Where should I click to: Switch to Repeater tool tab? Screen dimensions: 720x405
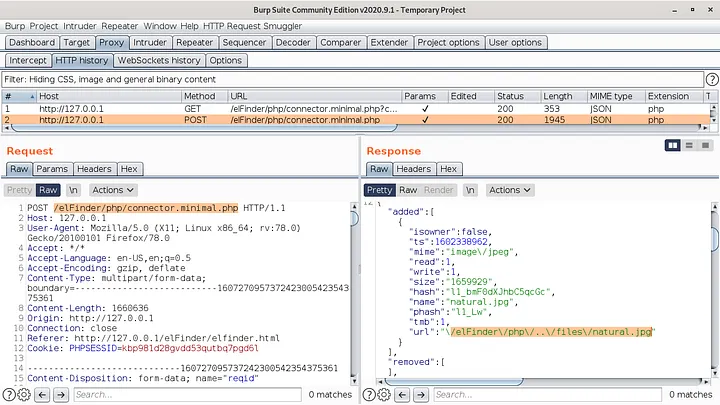tap(194, 43)
